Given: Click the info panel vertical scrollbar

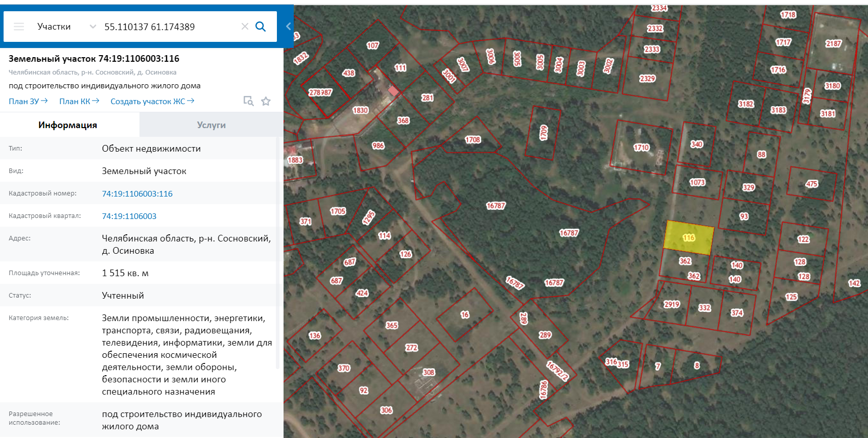Looking at the screenshot, I should point(277,253).
